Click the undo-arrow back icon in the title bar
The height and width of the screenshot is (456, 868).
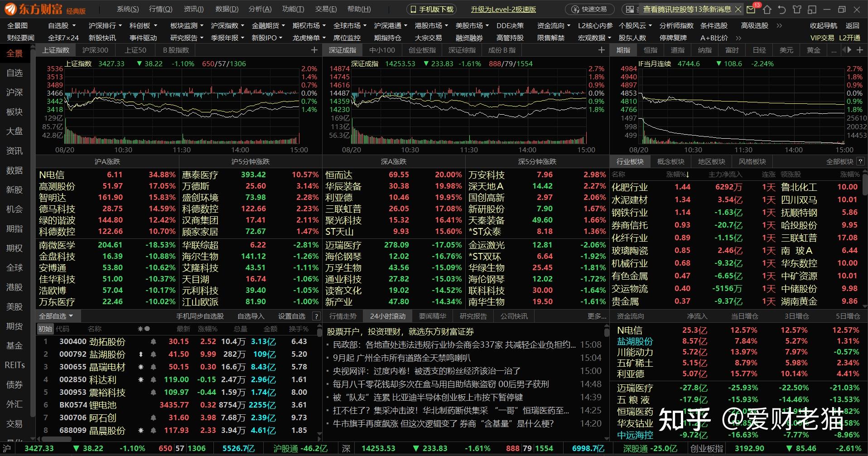point(782,9)
